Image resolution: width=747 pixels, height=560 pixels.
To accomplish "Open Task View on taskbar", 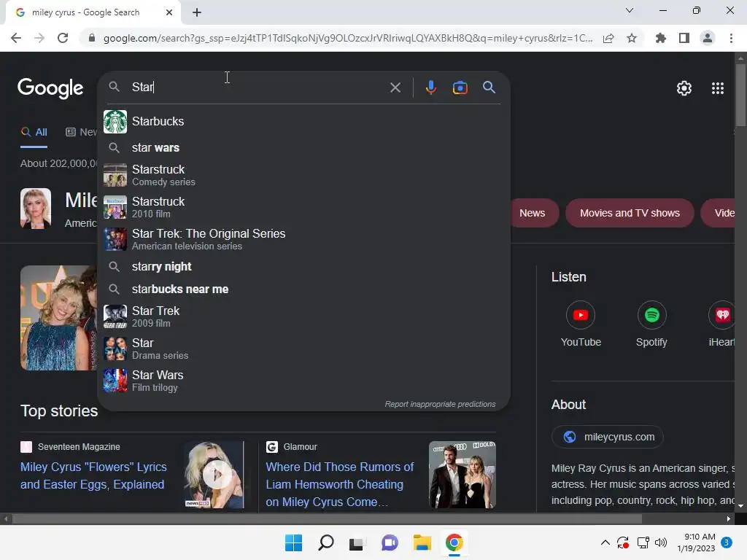I will [x=356, y=542].
